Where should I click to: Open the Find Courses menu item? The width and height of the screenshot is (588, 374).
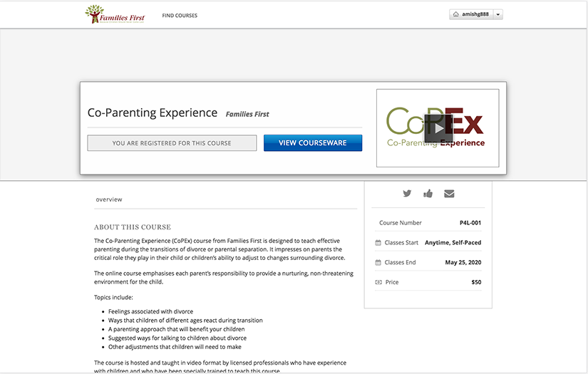(180, 16)
